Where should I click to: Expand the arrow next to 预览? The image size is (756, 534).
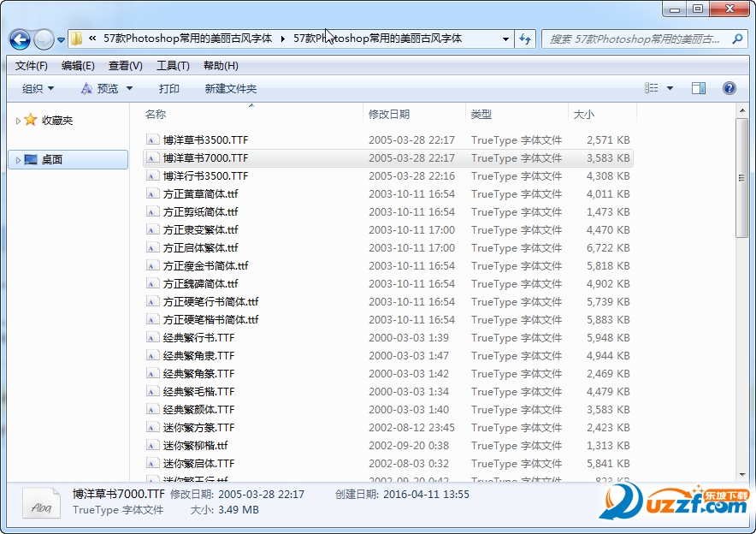pyautogui.click(x=129, y=89)
